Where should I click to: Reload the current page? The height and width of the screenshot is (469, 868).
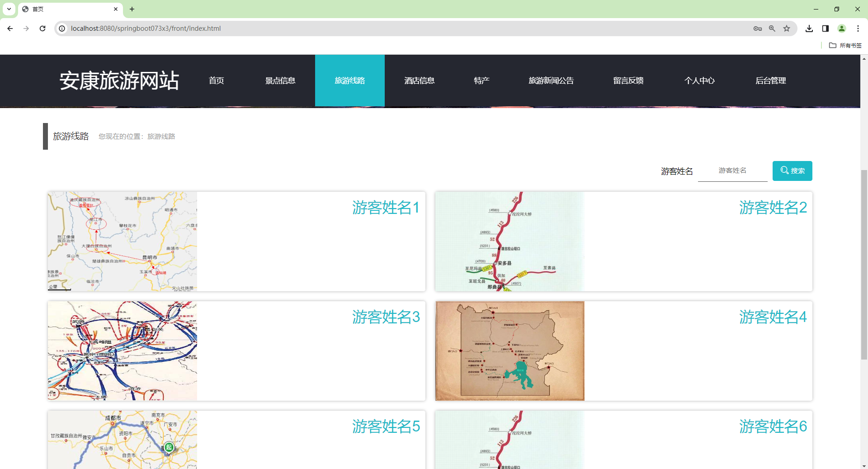(x=42, y=28)
